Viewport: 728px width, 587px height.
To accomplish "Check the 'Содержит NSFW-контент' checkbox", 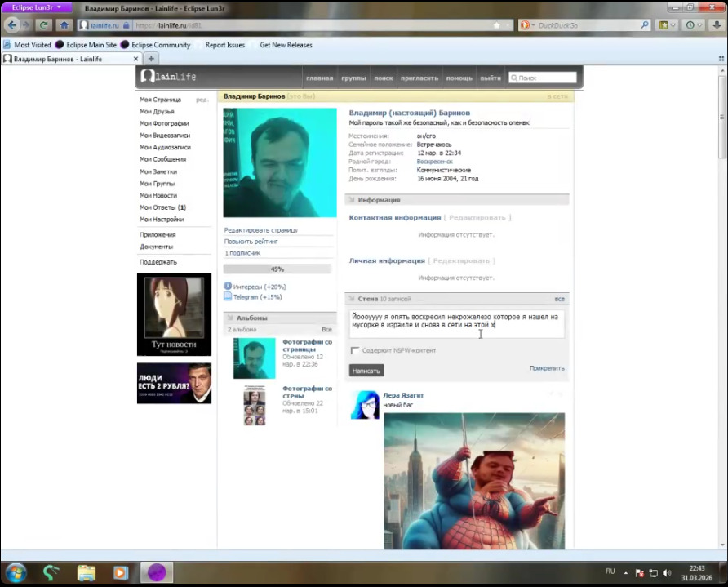I will [x=355, y=351].
